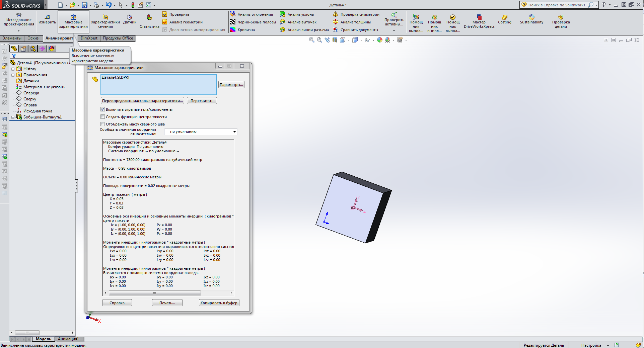Open Анализ толщины (Thickness Analysis)

pyautogui.click(x=352, y=22)
